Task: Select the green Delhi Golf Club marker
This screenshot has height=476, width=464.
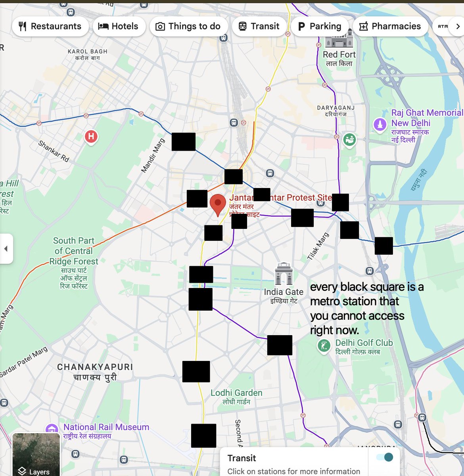Action: coord(324,346)
